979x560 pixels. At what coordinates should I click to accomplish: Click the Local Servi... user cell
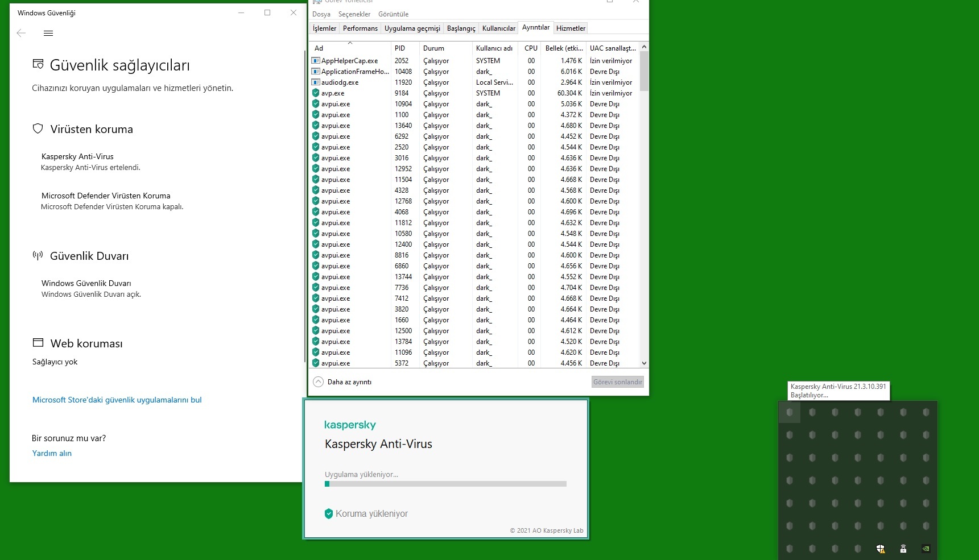coord(494,82)
